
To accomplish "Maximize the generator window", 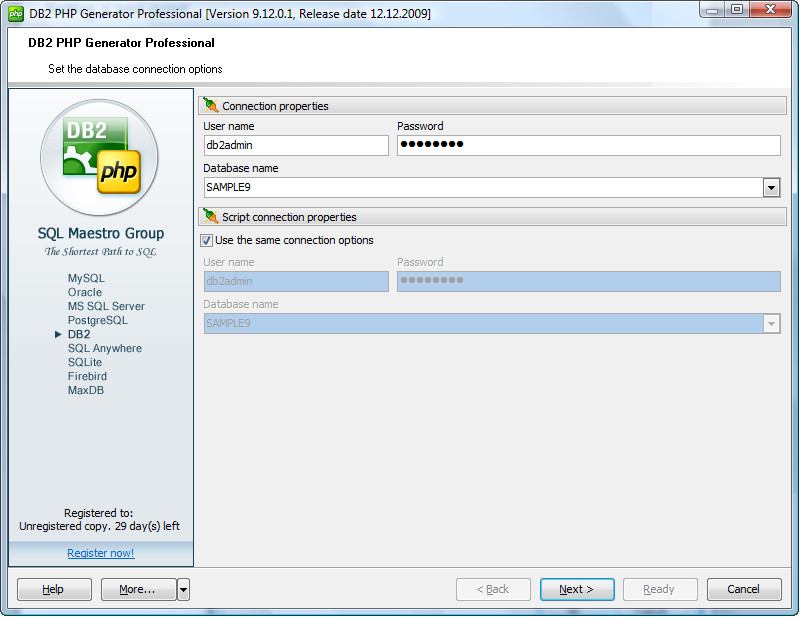I will [738, 9].
